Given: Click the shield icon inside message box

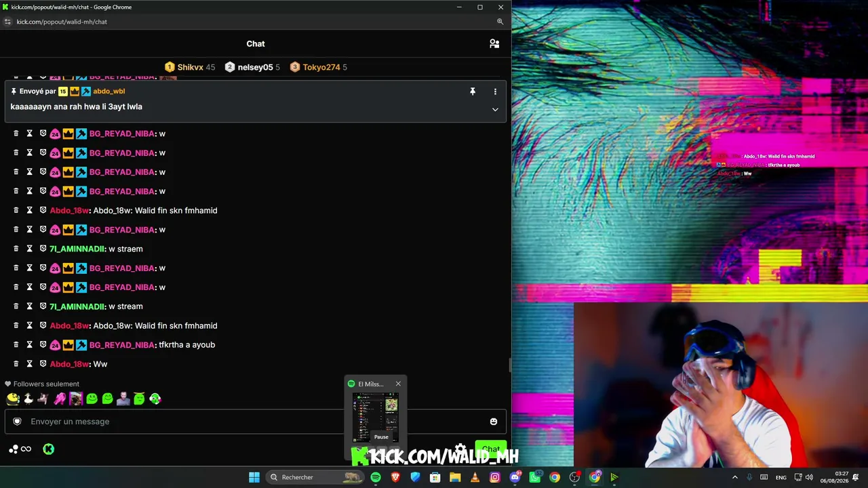Looking at the screenshot, I should pos(18,422).
